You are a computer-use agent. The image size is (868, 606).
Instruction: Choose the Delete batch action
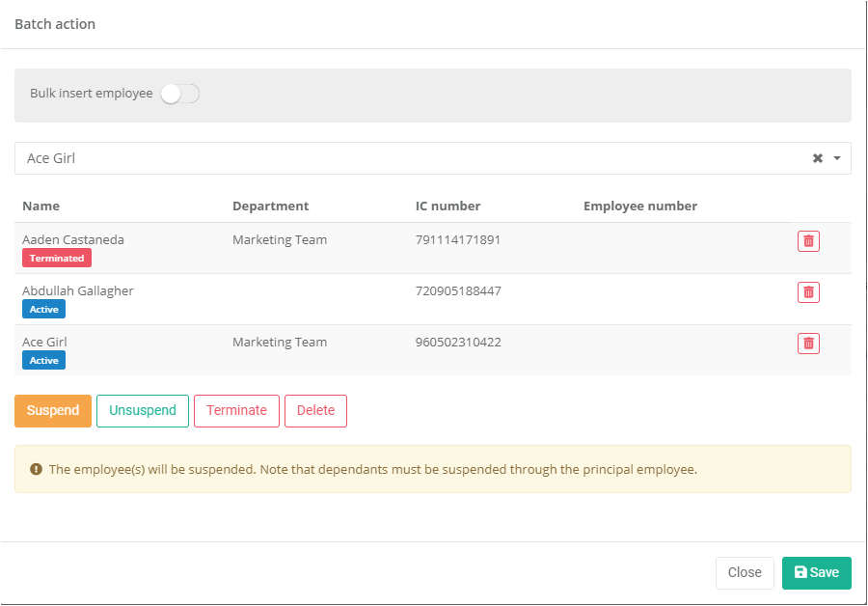[x=315, y=410]
